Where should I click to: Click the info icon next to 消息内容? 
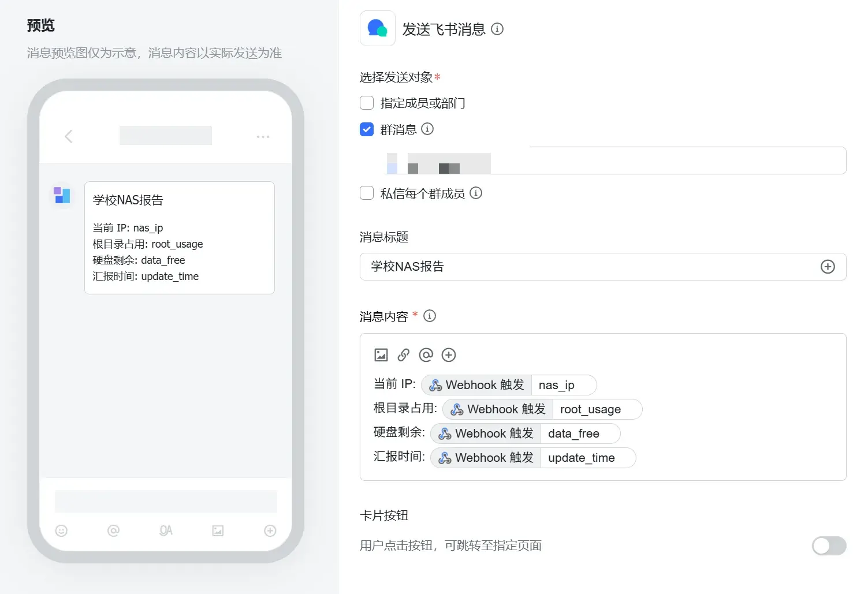(430, 316)
